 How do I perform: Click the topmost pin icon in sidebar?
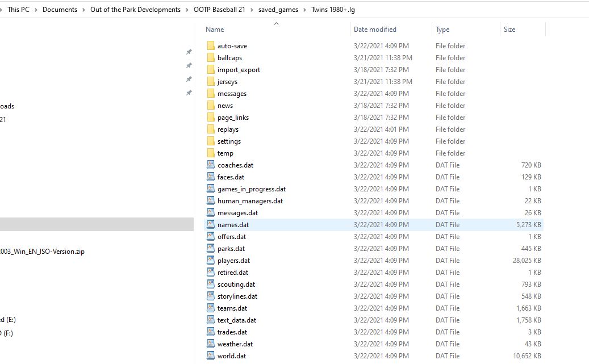click(x=189, y=52)
